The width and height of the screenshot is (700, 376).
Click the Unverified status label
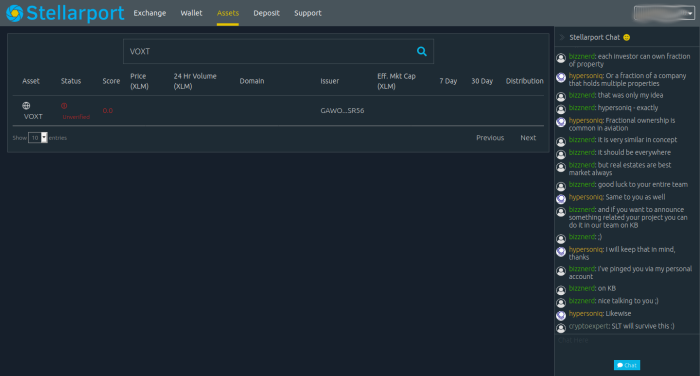(76, 117)
